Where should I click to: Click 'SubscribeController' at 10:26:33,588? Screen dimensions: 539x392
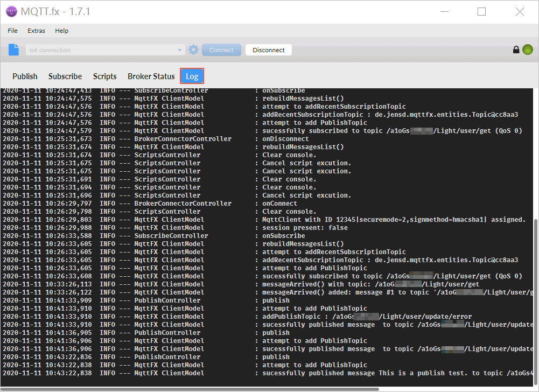(x=171, y=235)
